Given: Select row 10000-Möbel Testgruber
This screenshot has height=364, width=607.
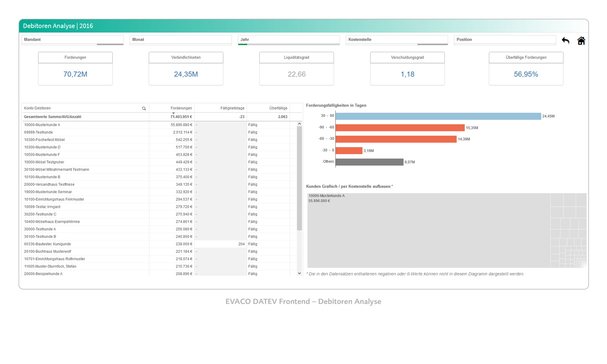Looking at the screenshot, I should tap(159, 162).
